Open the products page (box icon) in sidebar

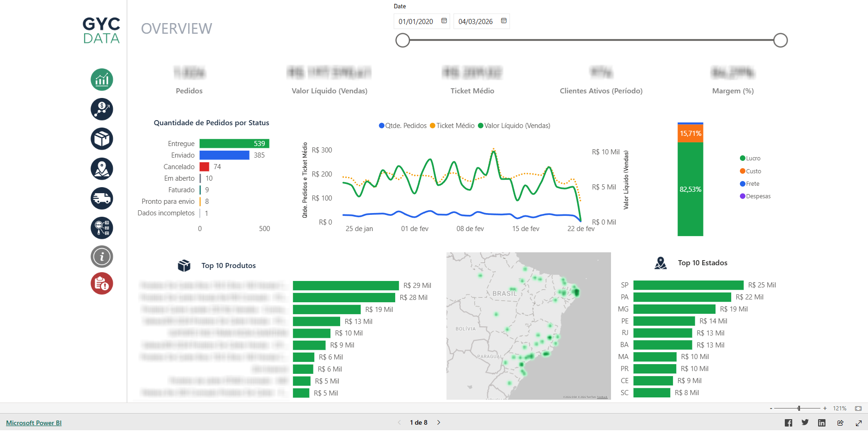102,139
